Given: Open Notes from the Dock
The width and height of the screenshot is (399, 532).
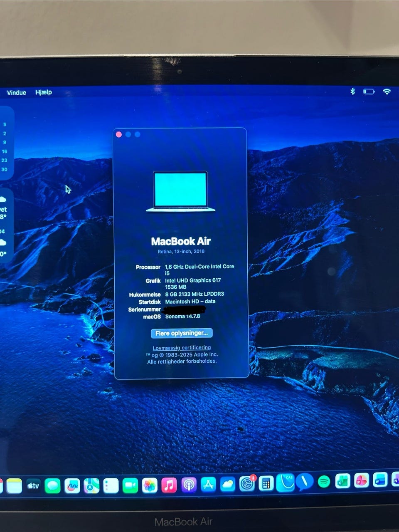Looking at the screenshot, I should pyautogui.click(x=14, y=486).
